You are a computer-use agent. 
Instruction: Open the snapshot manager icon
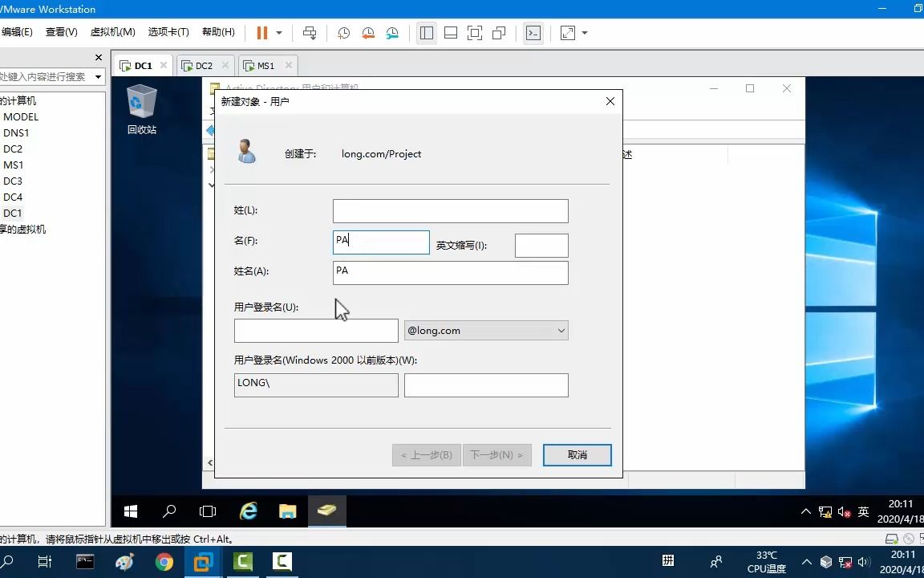pyautogui.click(x=392, y=33)
